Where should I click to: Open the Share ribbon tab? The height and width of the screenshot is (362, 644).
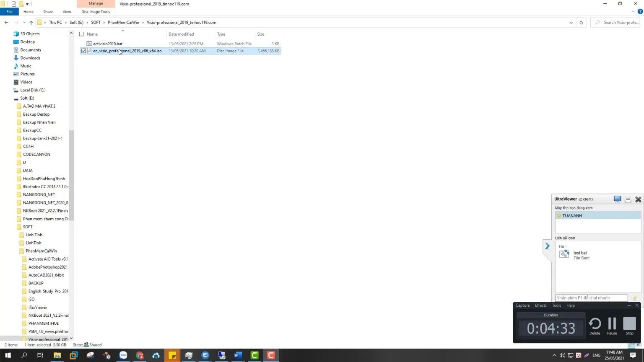coord(48,12)
